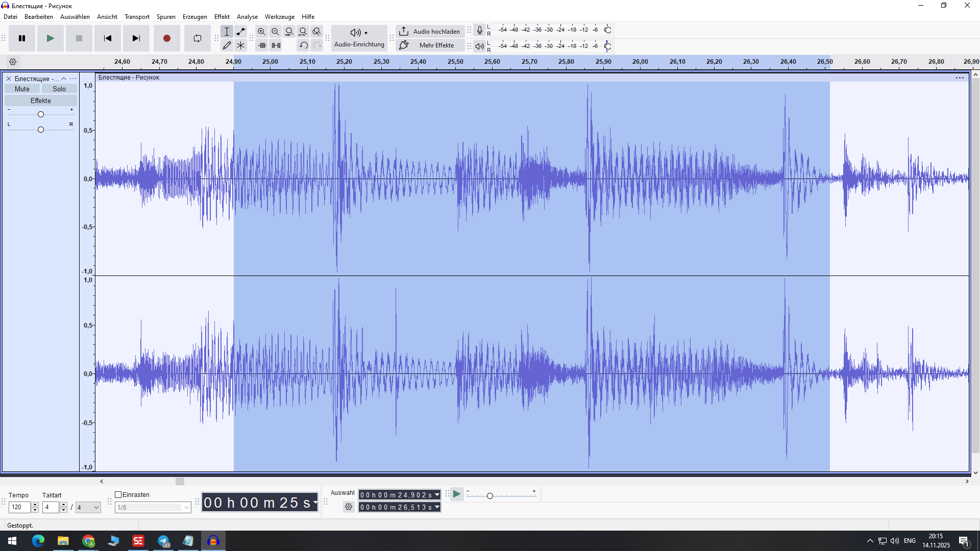Open File Explorer from the taskbar

click(63, 541)
